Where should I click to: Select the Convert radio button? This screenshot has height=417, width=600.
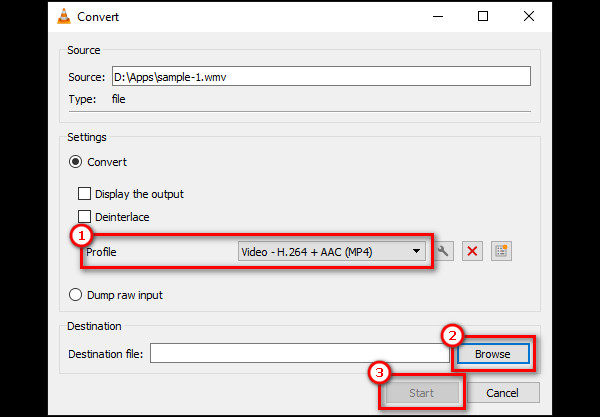[x=74, y=162]
